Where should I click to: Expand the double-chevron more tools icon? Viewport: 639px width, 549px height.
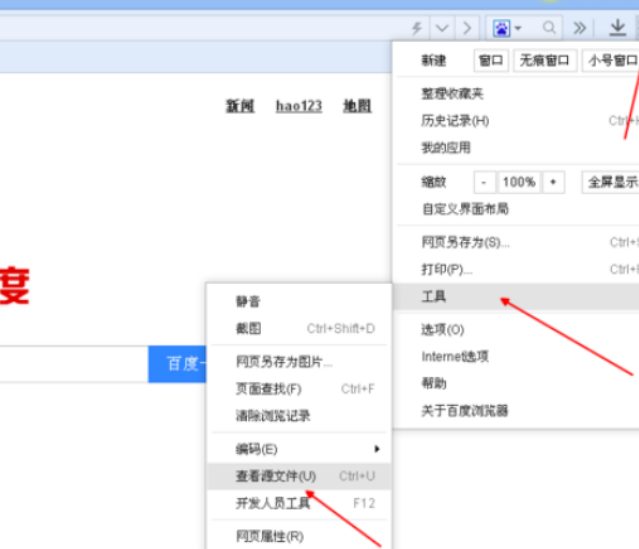point(580,28)
